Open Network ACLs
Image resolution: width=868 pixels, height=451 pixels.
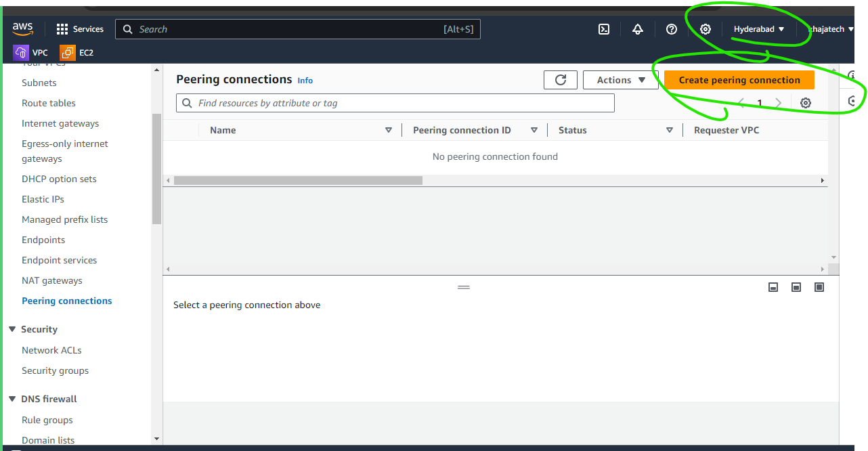click(51, 350)
